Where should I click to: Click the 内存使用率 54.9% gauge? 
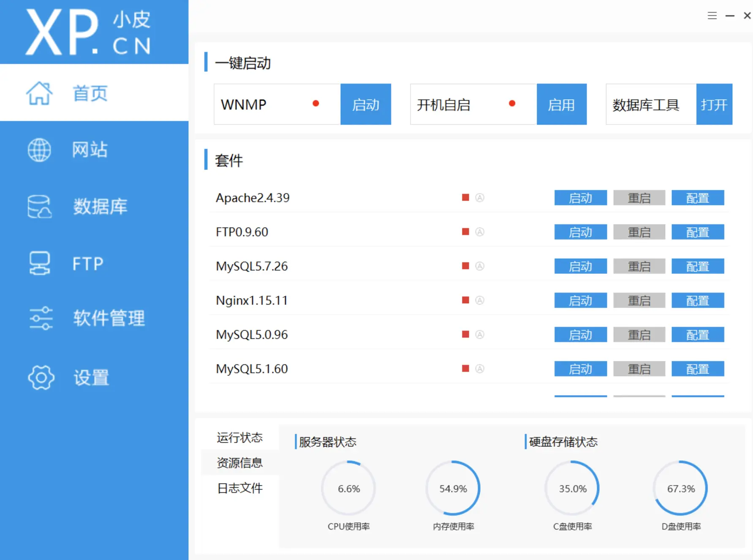pos(453,488)
